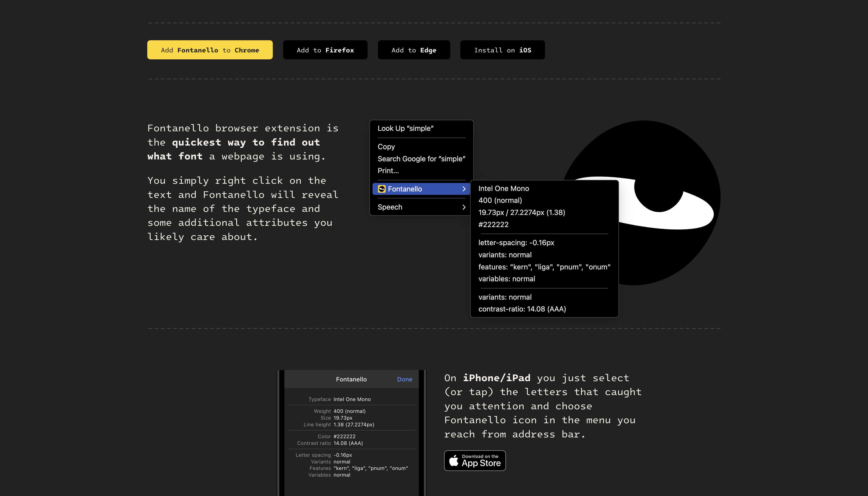Select Search Google for "simple" entry

pos(421,159)
